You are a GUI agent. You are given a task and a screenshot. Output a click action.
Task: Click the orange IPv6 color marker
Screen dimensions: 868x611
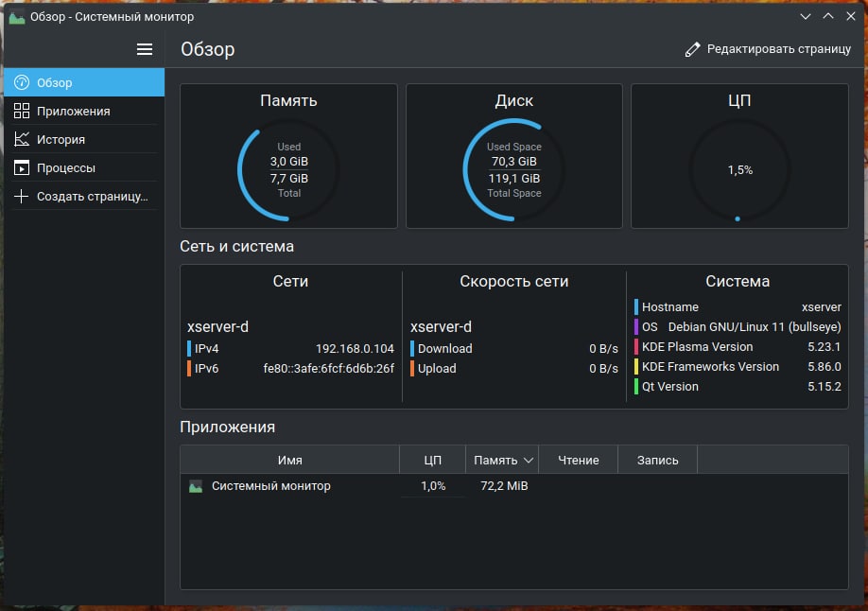(189, 368)
